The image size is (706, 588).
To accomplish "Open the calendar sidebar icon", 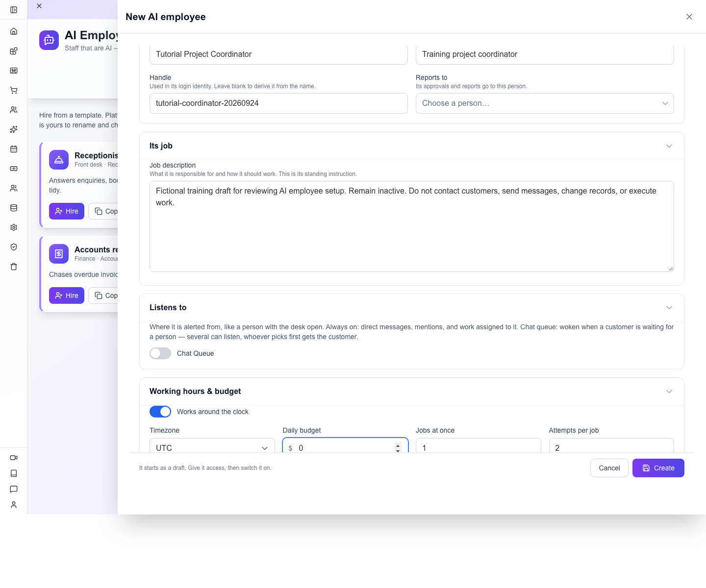I will 14,149.
